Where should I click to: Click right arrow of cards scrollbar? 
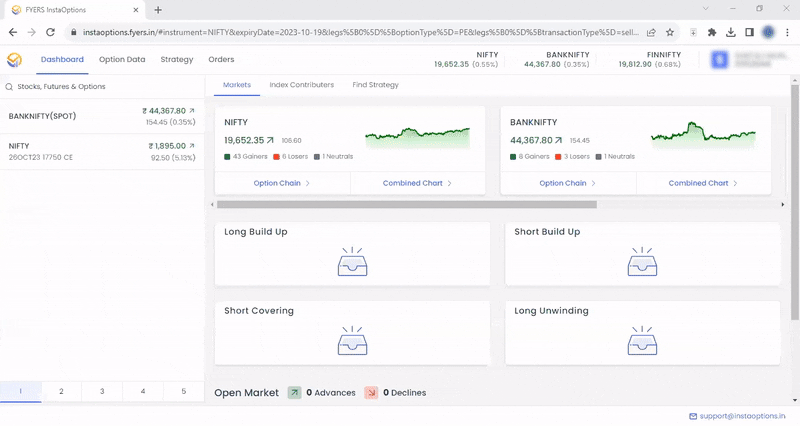(x=783, y=205)
